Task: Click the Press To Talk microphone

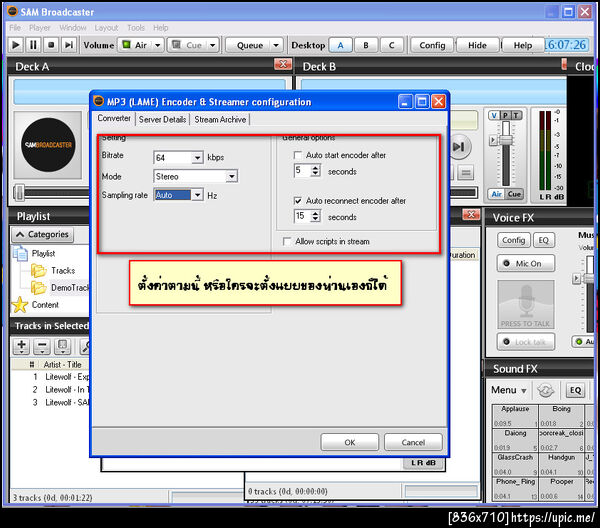Action: pos(525,305)
